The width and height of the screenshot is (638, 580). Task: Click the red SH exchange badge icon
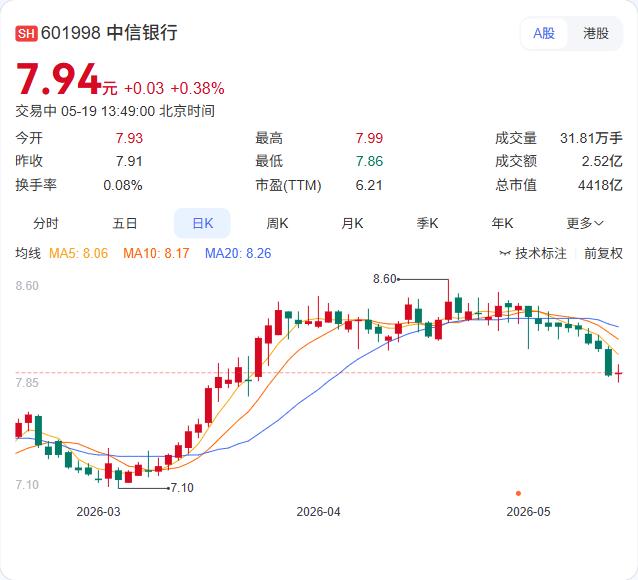(26, 33)
